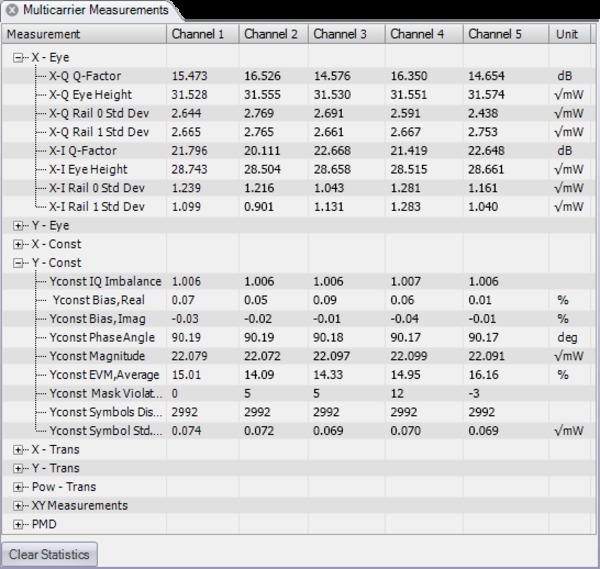Expand the X - Const group
This screenshot has width=600, height=569.
click(18, 244)
